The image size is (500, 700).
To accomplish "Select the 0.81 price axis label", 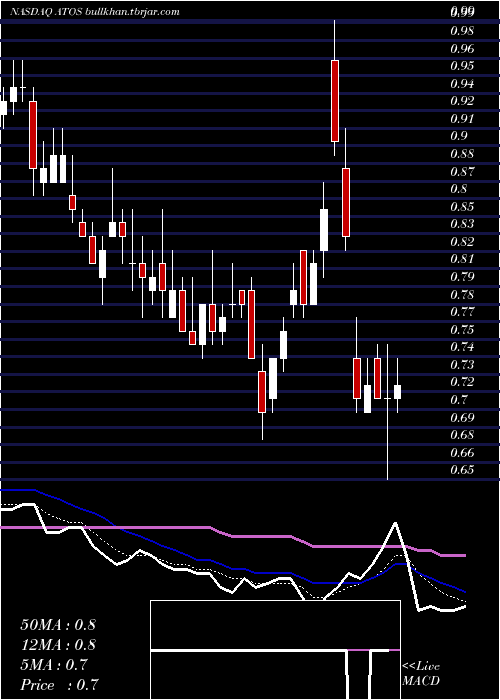I will tap(462, 259).
